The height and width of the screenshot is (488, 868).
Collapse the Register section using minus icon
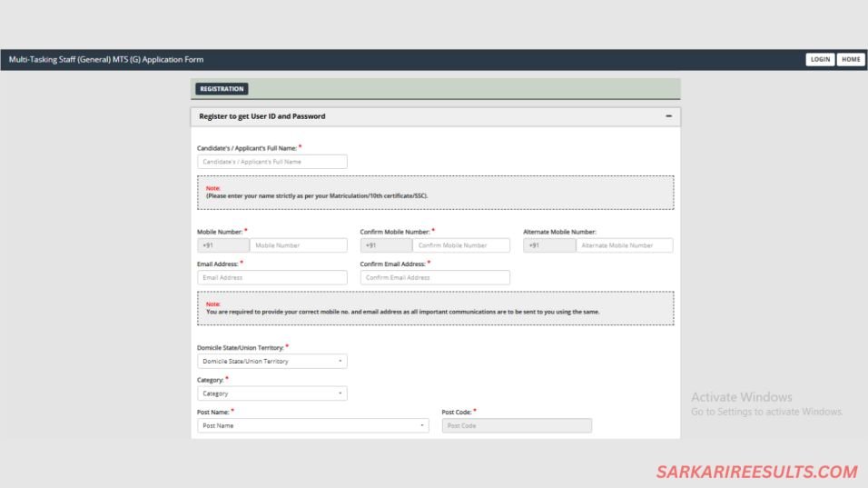tap(668, 116)
